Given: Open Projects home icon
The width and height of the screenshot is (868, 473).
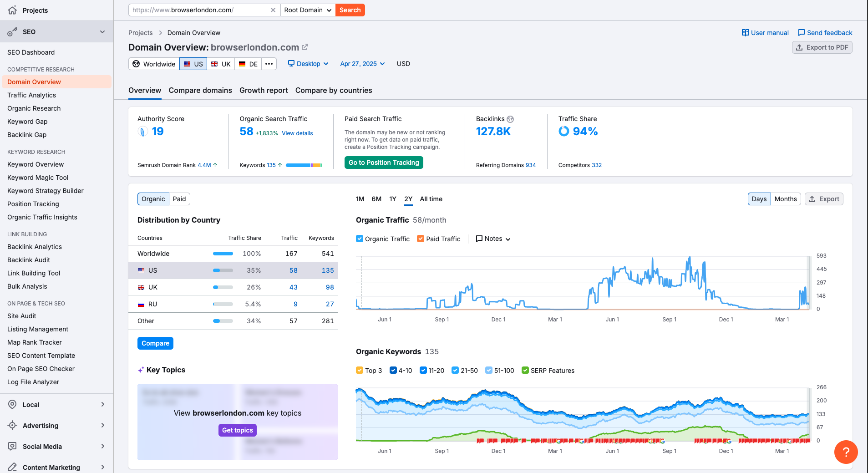Looking at the screenshot, I should click(12, 10).
